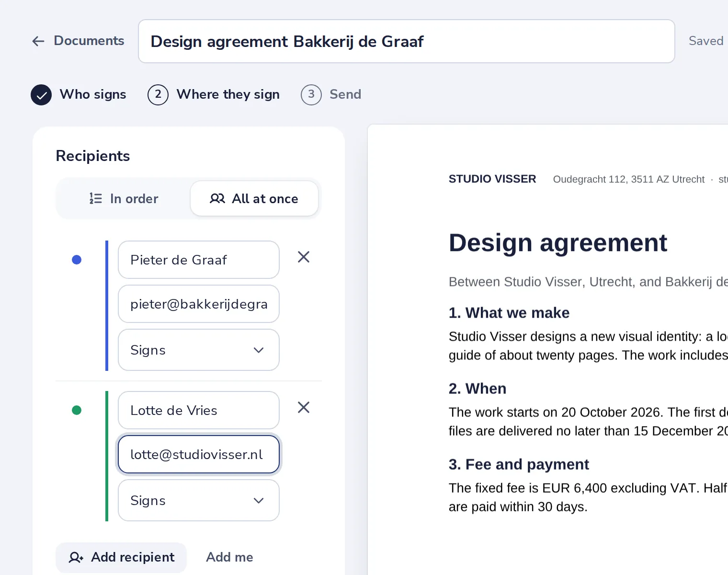
Task: Click the numbered list icon for In order
Action: [x=96, y=198]
